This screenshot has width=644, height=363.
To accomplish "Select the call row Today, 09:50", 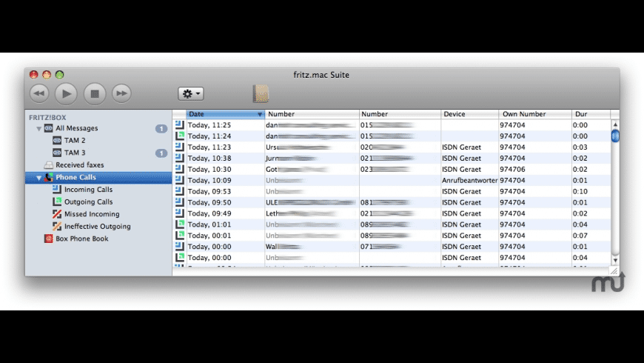I will pos(392,203).
